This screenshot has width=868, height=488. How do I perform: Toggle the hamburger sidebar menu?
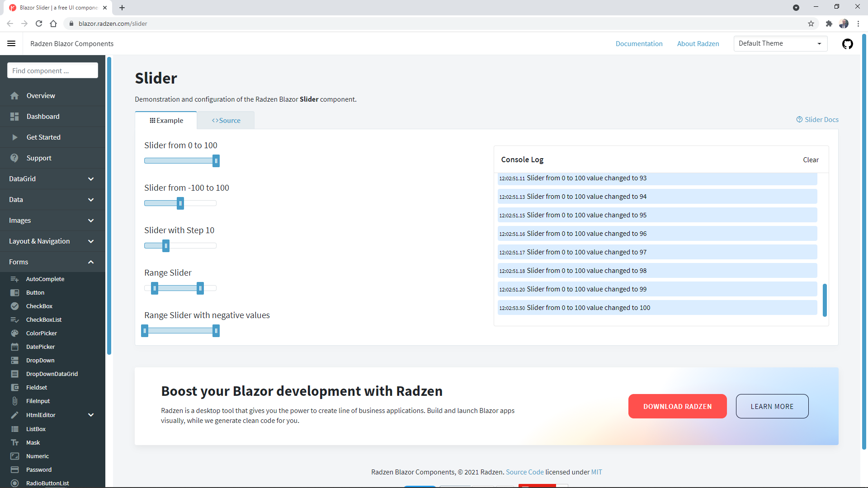coord(11,43)
